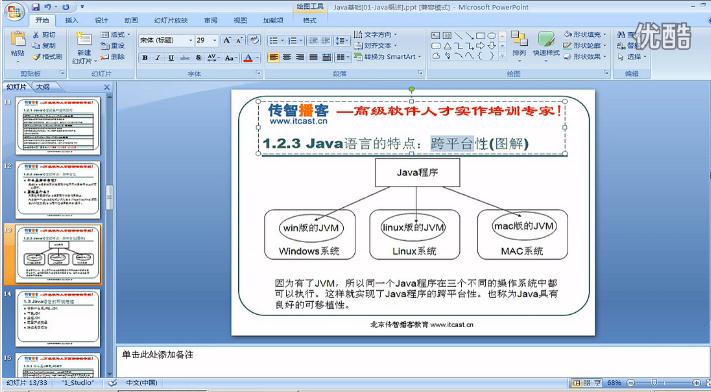Select the text box shape in gallery
The height and width of the screenshot is (392, 711).
pyautogui.click(x=435, y=35)
